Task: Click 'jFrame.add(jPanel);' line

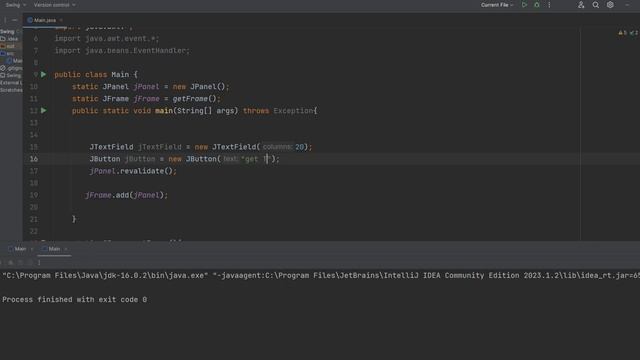Action: click(127, 195)
